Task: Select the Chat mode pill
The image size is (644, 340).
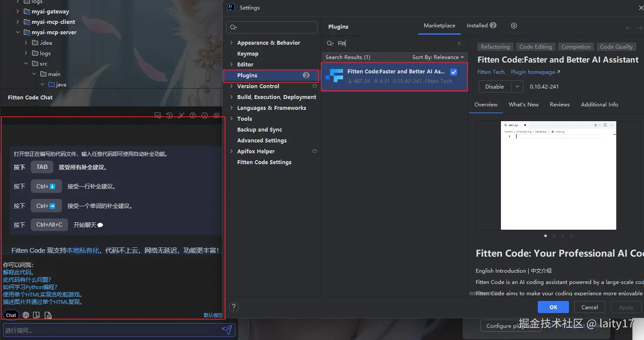Action: [x=11, y=315]
